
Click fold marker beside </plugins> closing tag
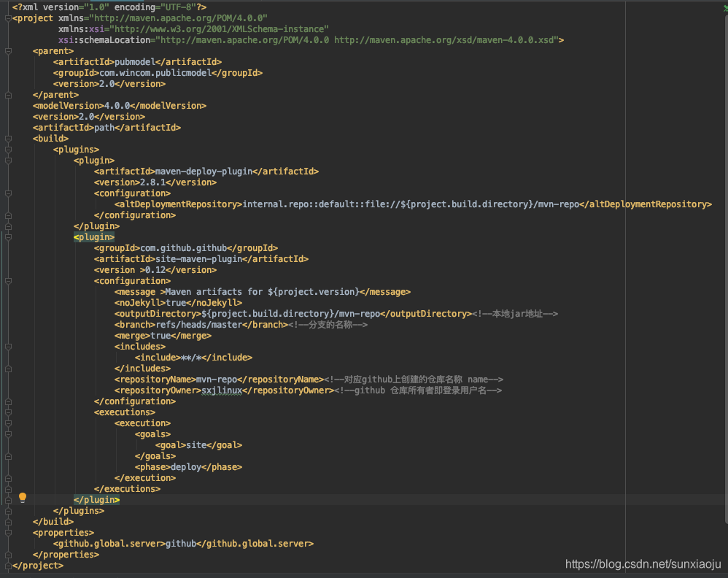8,511
